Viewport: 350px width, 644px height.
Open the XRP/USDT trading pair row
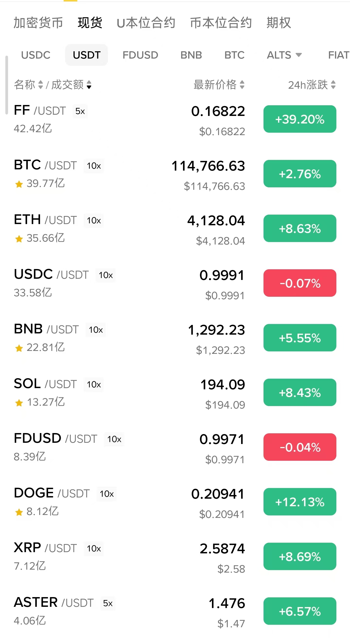(125, 556)
